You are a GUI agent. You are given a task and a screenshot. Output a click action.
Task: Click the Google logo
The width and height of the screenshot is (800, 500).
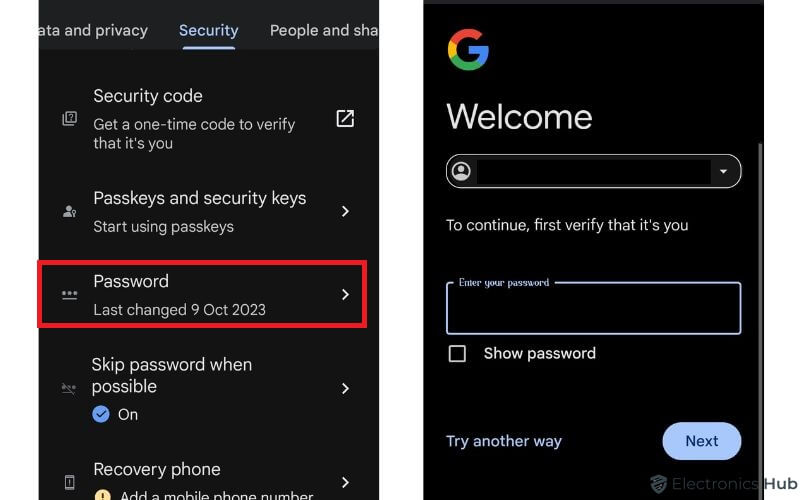coord(468,49)
